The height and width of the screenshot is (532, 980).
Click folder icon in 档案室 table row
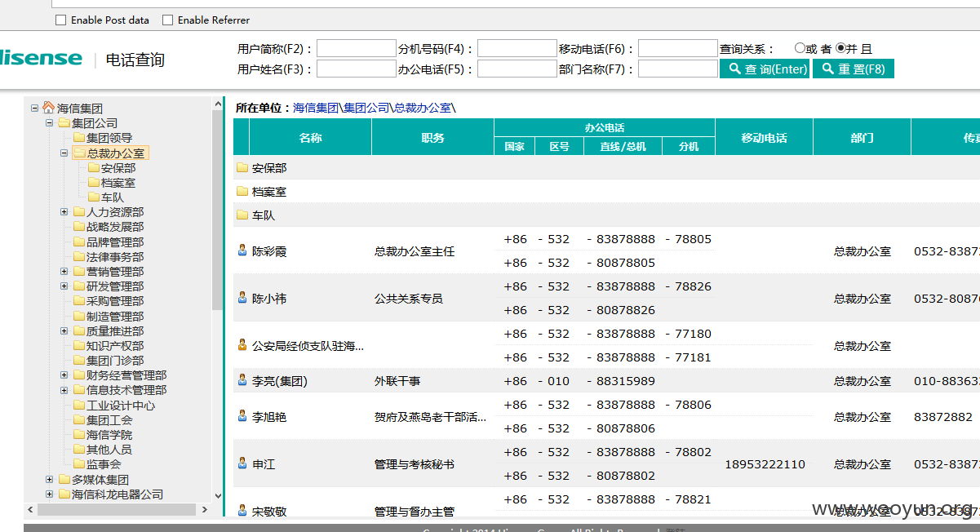[x=242, y=192]
